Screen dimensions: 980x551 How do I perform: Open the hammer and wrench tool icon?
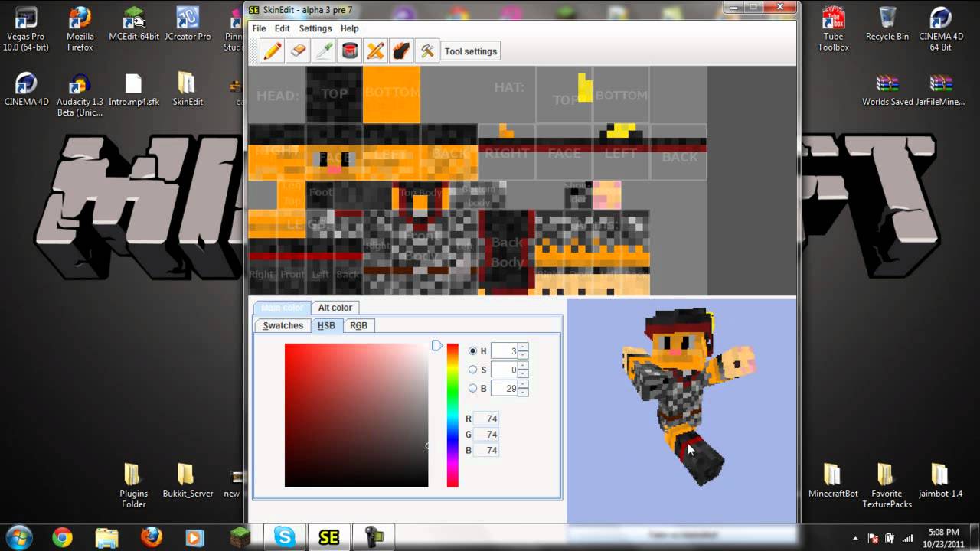click(x=427, y=51)
